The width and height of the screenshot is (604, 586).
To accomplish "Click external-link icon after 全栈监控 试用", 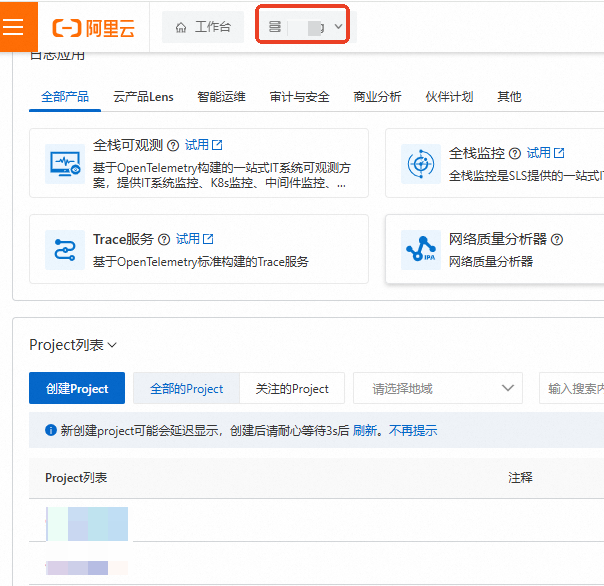I will click(559, 153).
